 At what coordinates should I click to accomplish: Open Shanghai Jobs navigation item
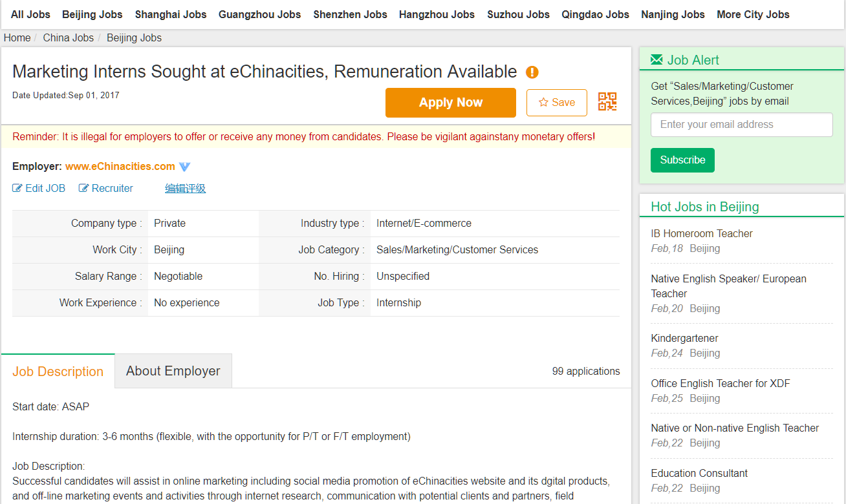[x=171, y=14]
